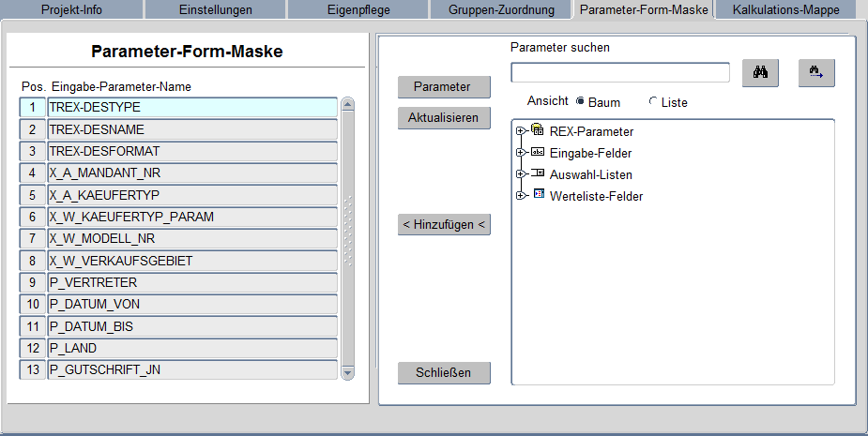Click the Eingabe-Felder node icon
Image resolution: width=868 pixels, height=436 pixels.
pyautogui.click(x=538, y=153)
